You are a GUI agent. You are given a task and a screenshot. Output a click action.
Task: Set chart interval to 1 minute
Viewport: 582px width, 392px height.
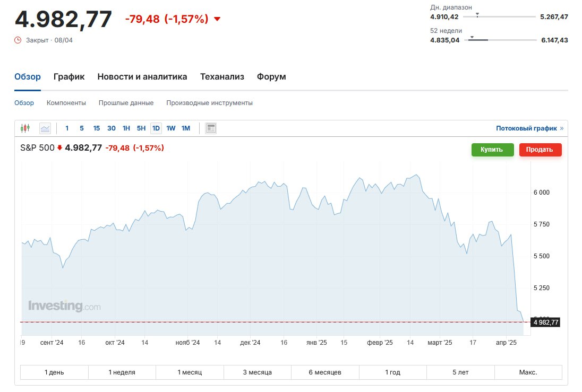click(x=67, y=128)
